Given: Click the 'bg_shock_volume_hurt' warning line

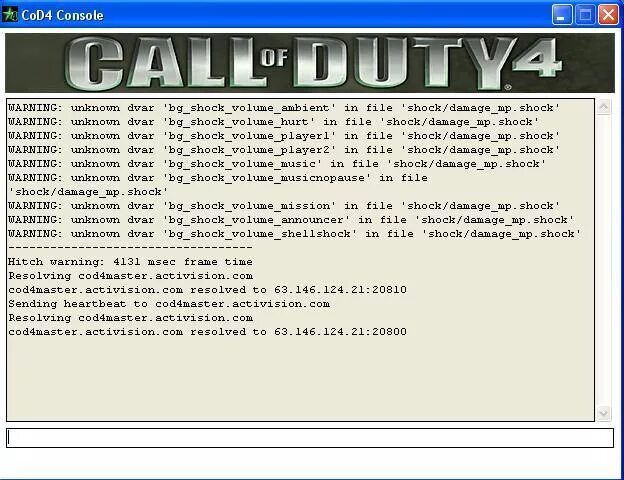Looking at the screenshot, I should [x=273, y=122].
